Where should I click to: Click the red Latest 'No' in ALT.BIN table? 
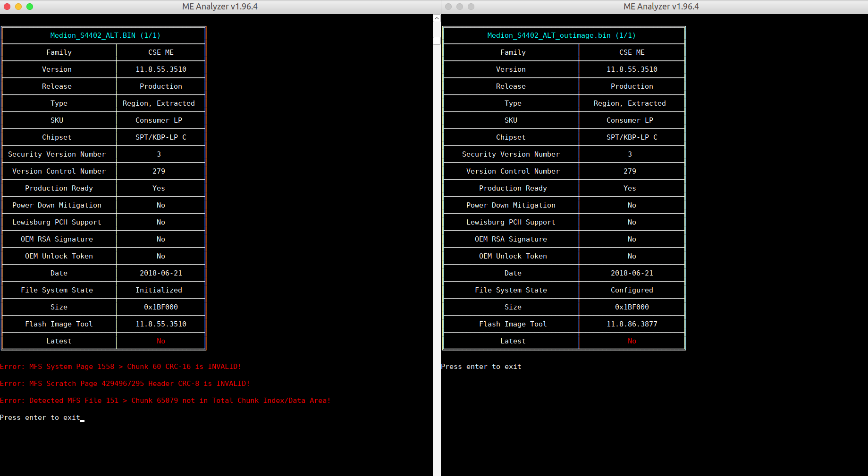click(x=161, y=341)
